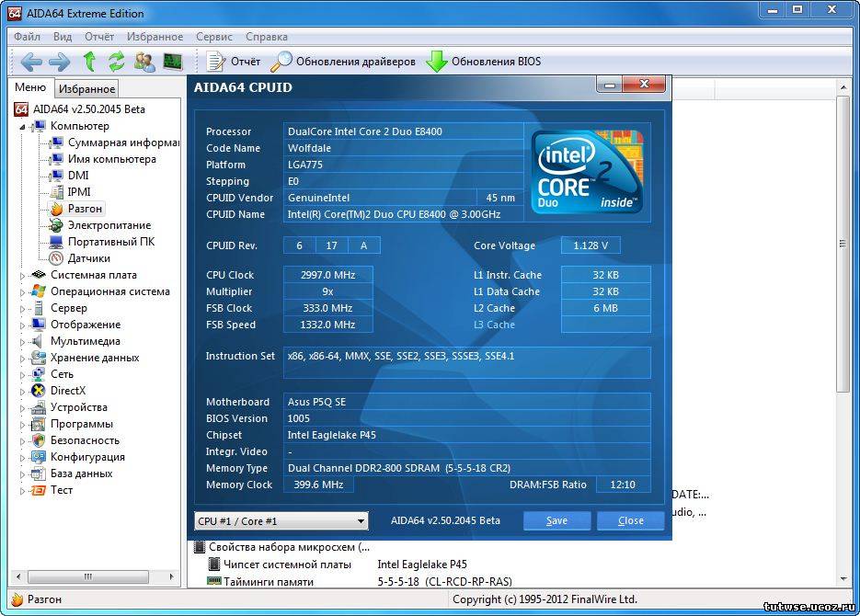Viewport: 860px width, 616px height.
Task: Click the Отчёт toolbar button
Action: coord(234,62)
